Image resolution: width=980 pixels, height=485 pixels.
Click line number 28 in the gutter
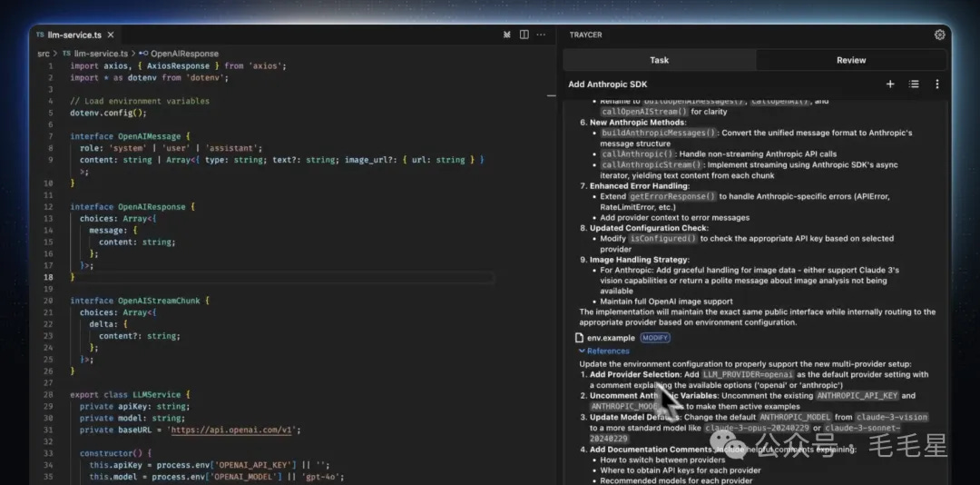[x=49, y=395]
